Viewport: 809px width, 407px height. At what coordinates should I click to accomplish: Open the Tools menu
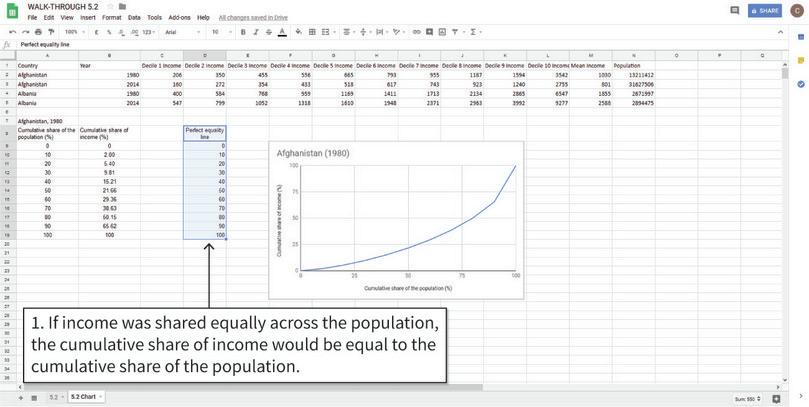pos(154,18)
